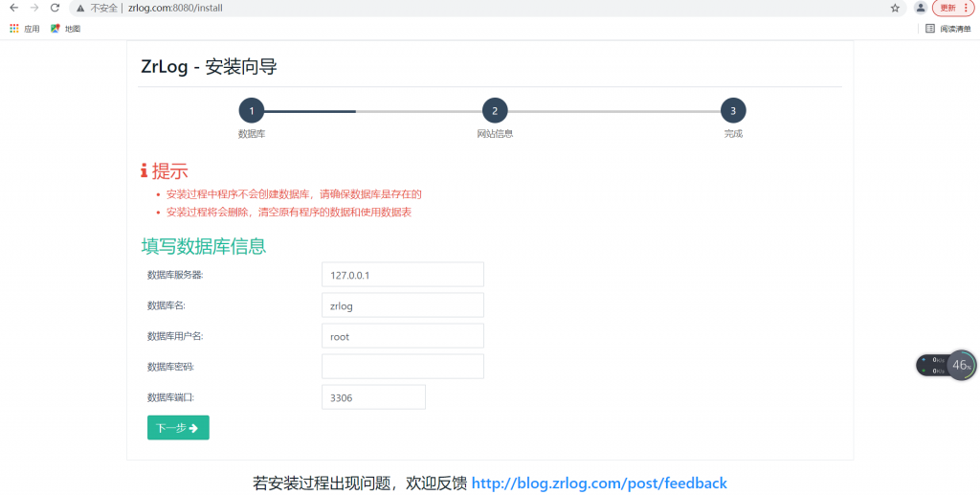Click the ZrLog - 安装向导 heading
The width and height of the screenshot is (980, 495).
point(210,67)
